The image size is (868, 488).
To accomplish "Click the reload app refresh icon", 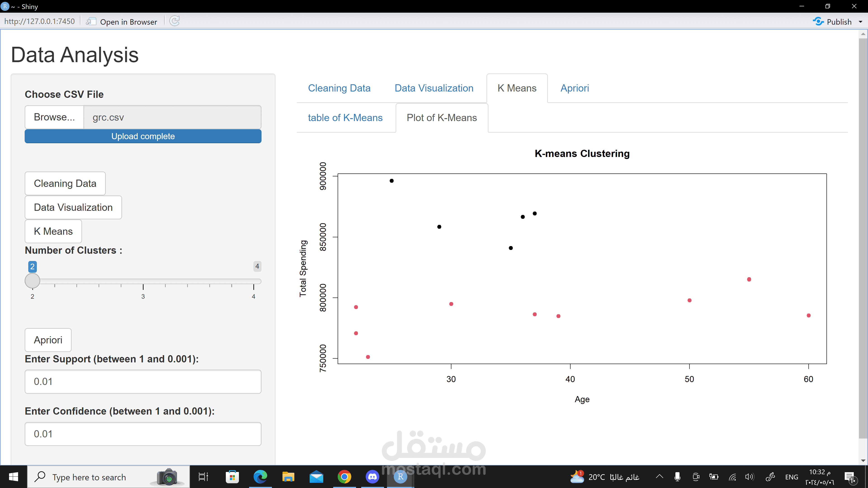I will 175,21.
